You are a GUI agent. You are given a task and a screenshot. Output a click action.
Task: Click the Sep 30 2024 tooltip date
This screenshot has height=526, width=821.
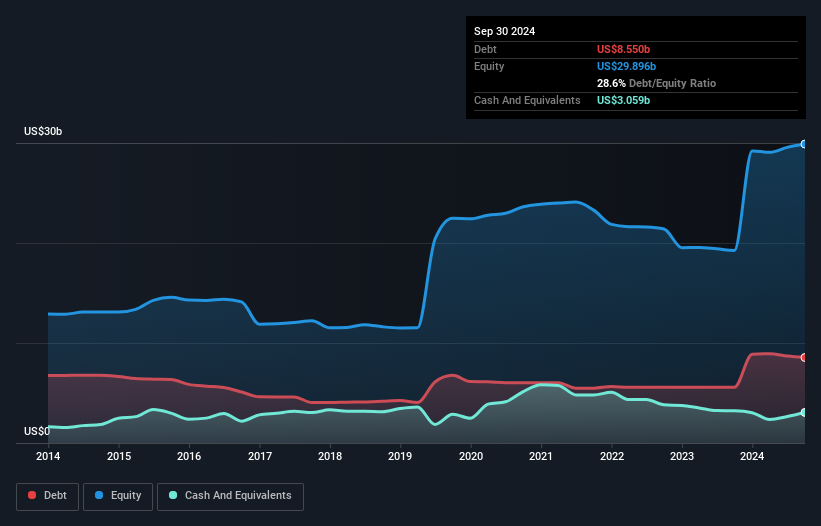tap(504, 31)
